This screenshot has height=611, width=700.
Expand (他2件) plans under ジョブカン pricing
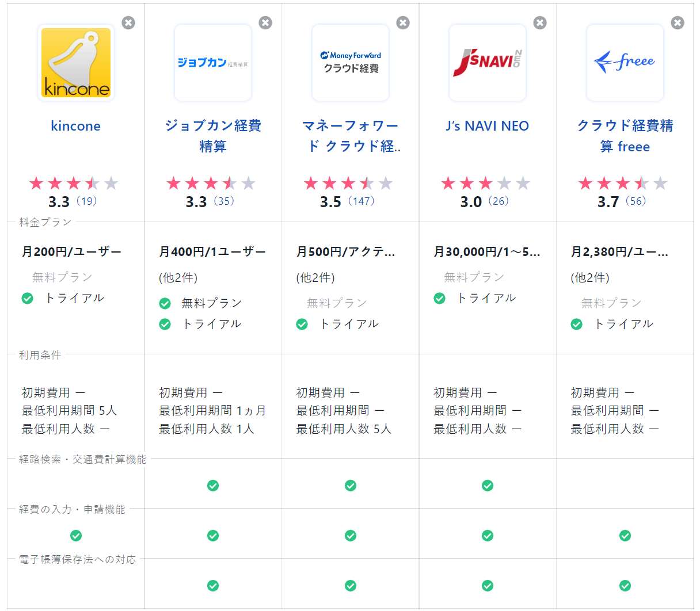click(178, 278)
